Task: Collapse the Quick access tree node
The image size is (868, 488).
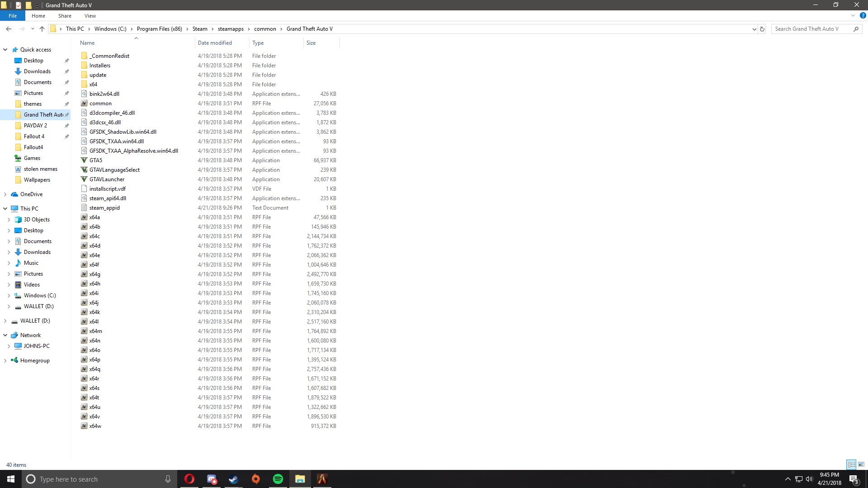Action: coord(5,50)
